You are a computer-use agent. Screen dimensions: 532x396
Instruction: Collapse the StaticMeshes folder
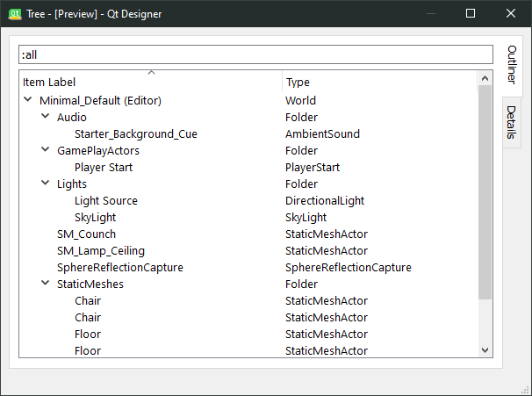coord(46,284)
